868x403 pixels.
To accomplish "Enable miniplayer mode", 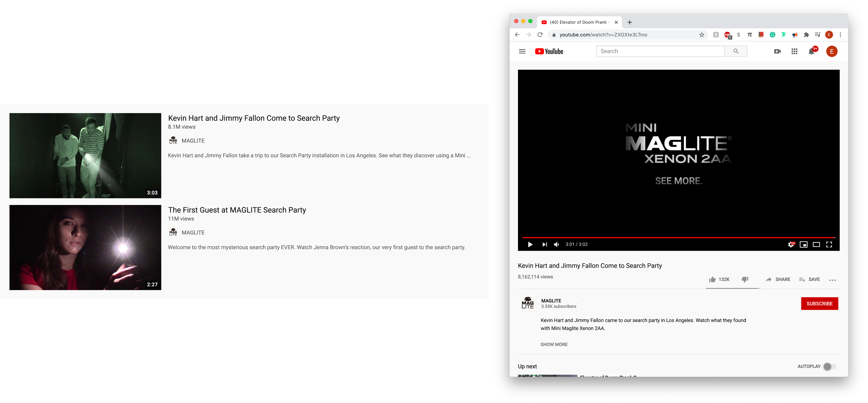I will tap(804, 244).
